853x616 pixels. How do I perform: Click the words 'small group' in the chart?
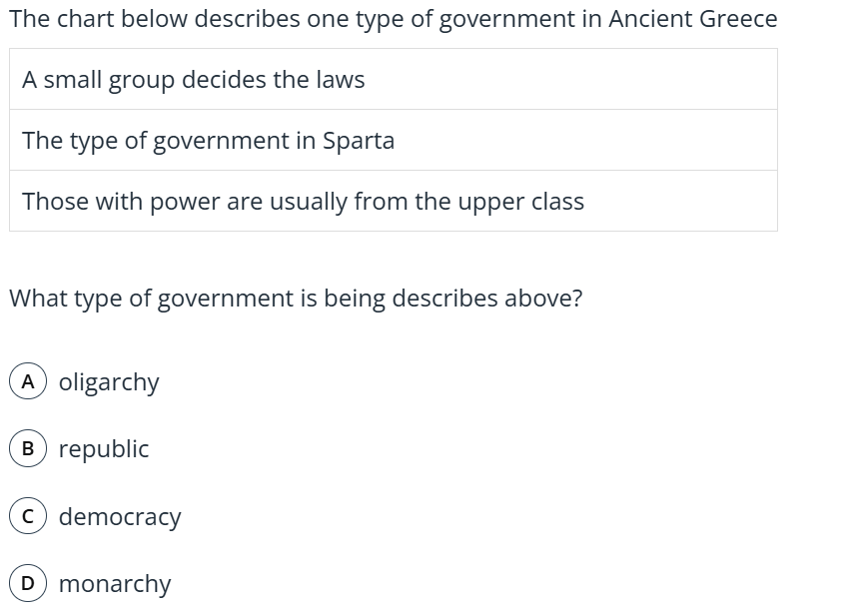pyautogui.click(x=110, y=81)
